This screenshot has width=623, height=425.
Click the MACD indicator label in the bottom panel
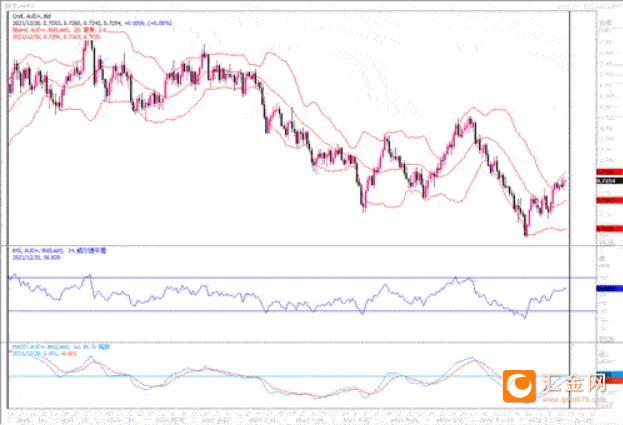pyautogui.click(x=61, y=347)
